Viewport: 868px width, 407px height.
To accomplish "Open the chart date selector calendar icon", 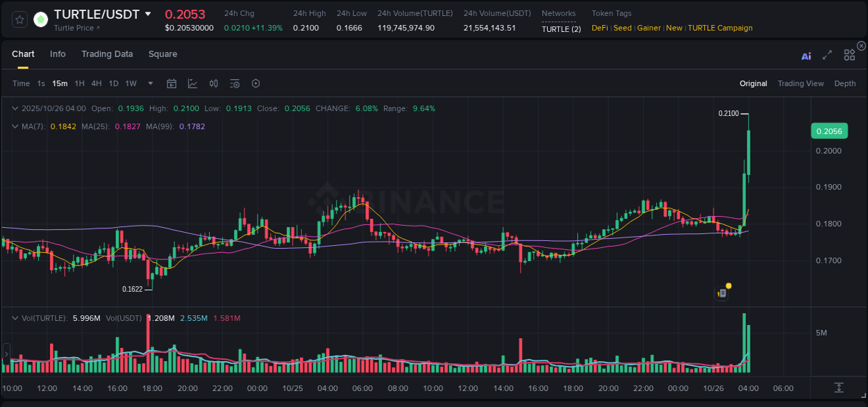I will click(x=172, y=83).
